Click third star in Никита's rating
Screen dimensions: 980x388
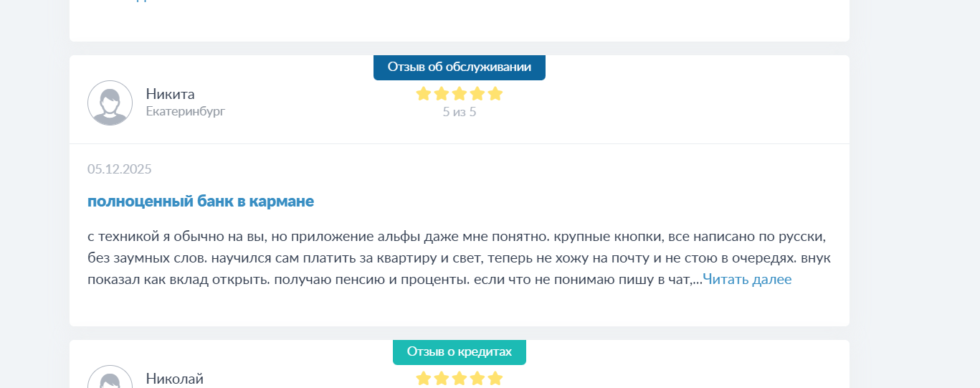tap(460, 94)
